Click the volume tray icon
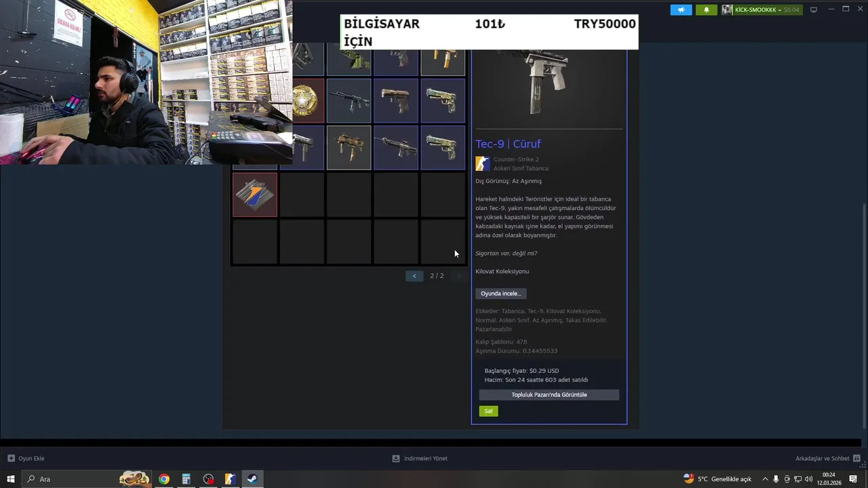Image resolution: width=868 pixels, height=488 pixels. (808, 479)
